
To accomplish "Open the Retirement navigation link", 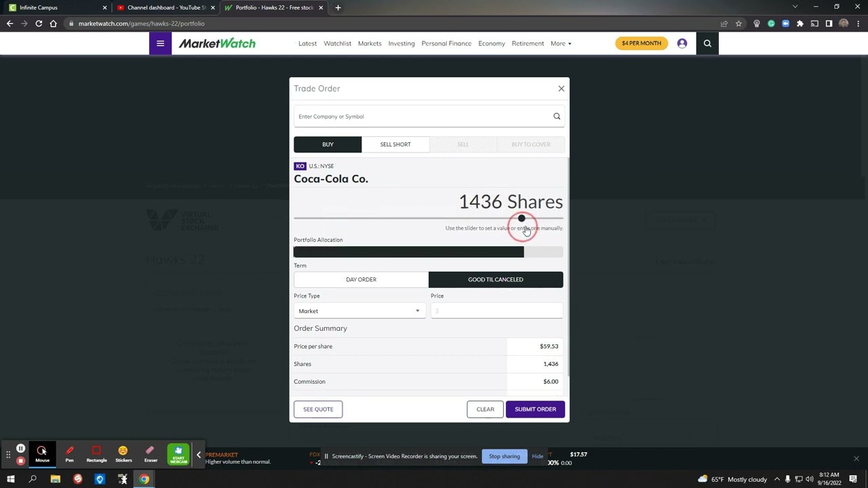I will click(528, 43).
